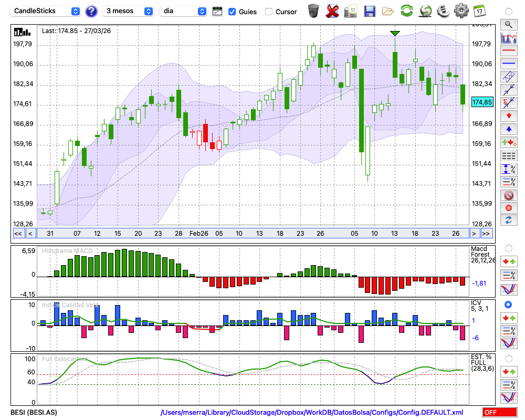Select the MACD panel radio button

tap(508, 248)
